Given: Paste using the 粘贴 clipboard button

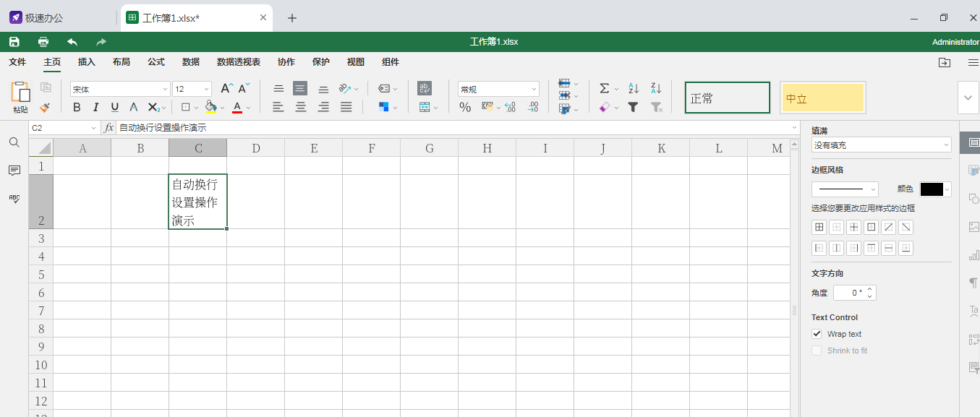Looking at the screenshot, I should tap(20, 98).
